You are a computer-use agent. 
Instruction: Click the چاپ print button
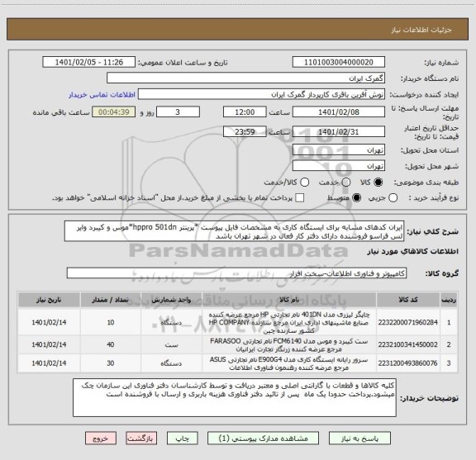(183, 439)
